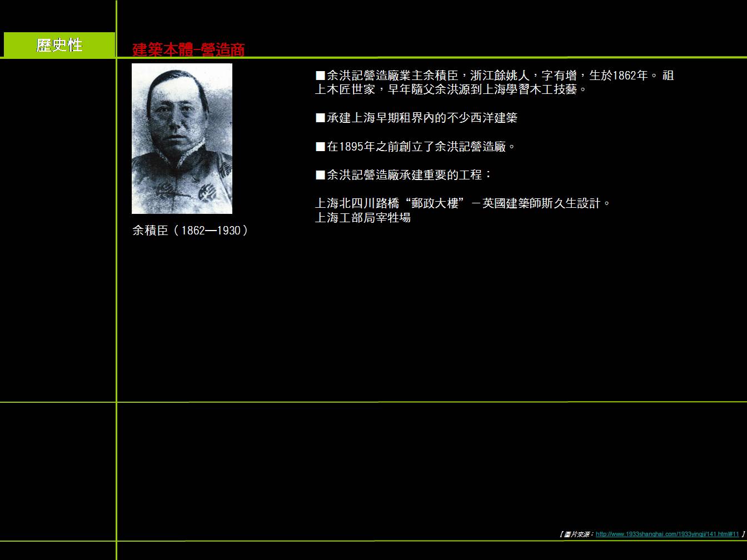
Task: Click the caption 余積臣（1862—1930）
Action: tap(190, 231)
